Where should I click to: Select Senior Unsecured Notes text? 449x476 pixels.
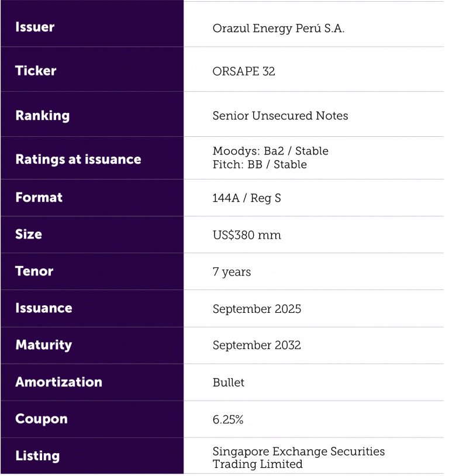pos(280,116)
